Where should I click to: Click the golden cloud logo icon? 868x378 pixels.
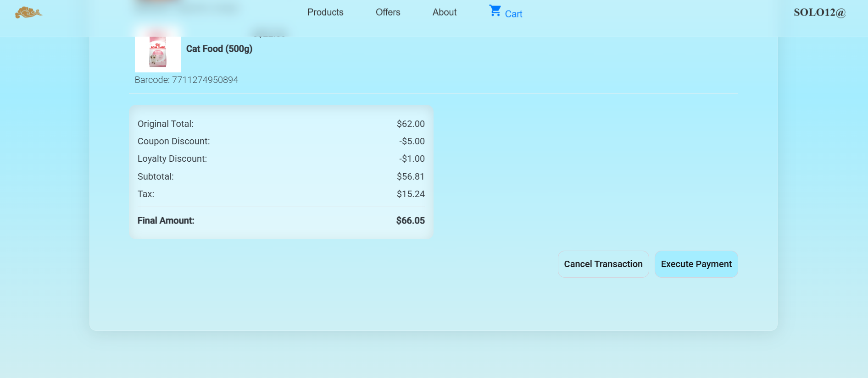click(x=28, y=12)
